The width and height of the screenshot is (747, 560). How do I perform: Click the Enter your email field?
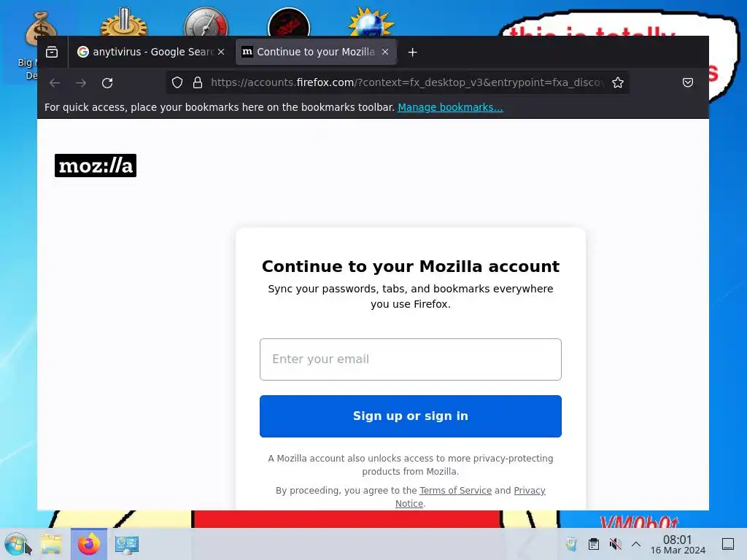pos(411,359)
